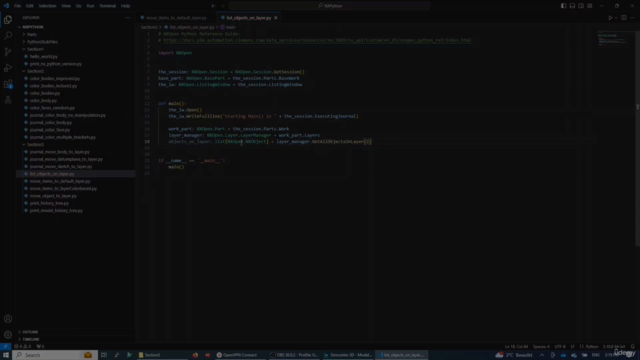Open the View menu
640x360 pixels.
(x=66, y=6)
